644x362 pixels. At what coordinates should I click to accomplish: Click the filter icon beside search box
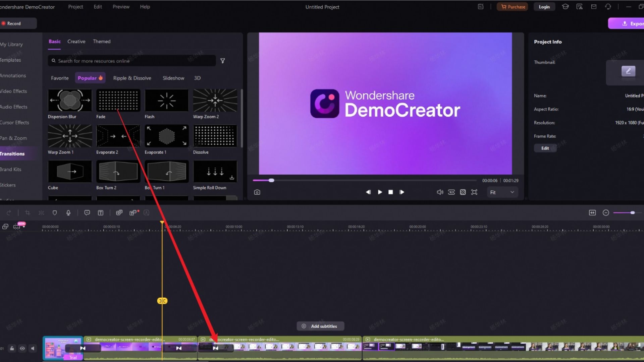[222, 61]
